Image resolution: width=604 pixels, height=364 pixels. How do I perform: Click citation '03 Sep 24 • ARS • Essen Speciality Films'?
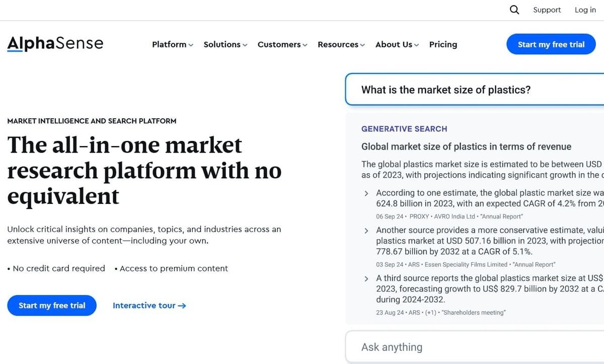pyautogui.click(x=466, y=264)
